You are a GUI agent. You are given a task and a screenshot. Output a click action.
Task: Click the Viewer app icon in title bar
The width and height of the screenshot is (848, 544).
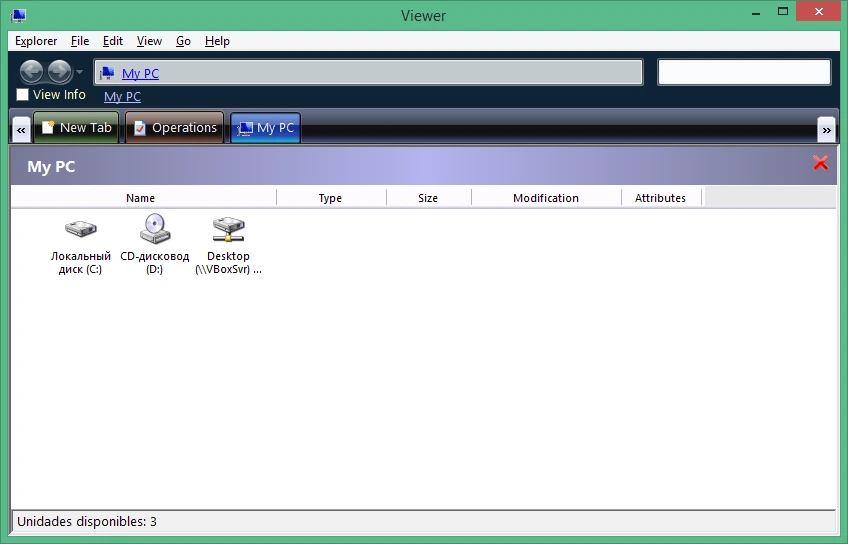[x=18, y=16]
